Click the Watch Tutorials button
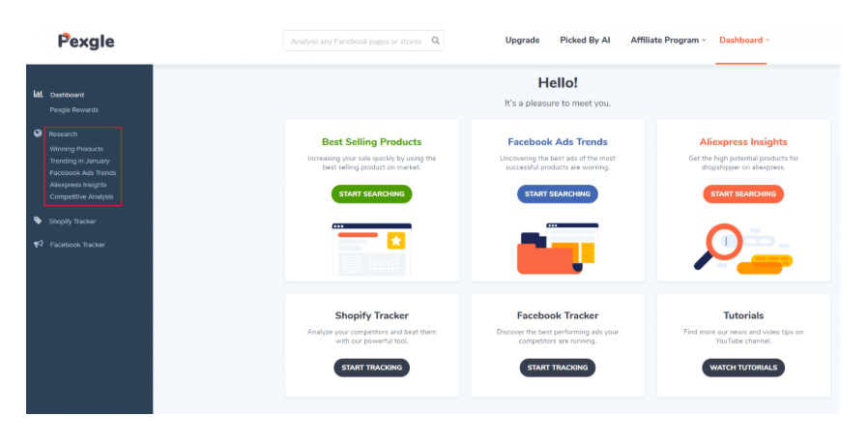The image size is (868, 445). click(x=742, y=368)
